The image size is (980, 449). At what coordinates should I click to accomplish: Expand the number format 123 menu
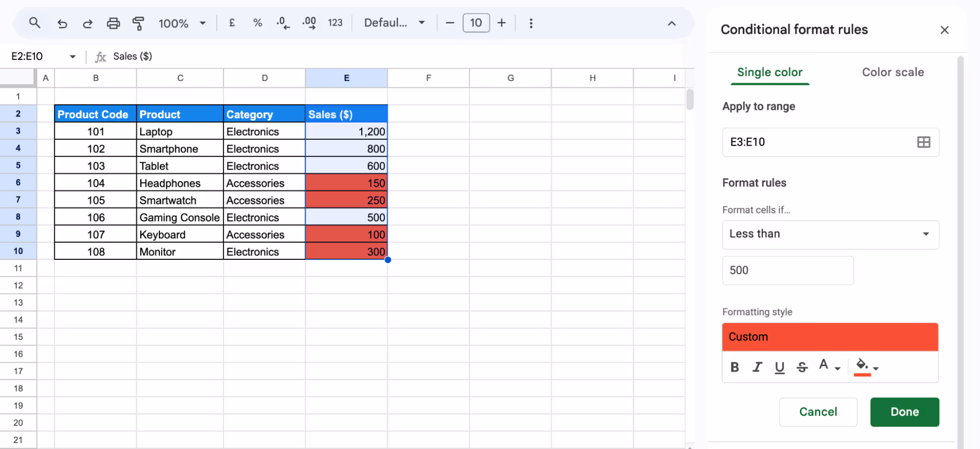pos(335,23)
